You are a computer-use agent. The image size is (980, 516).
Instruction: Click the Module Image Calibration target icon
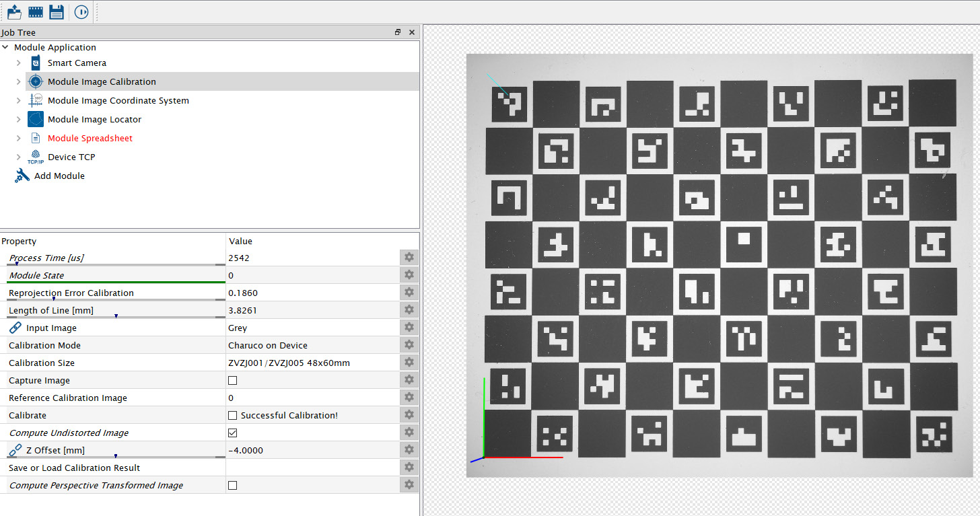pyautogui.click(x=36, y=81)
